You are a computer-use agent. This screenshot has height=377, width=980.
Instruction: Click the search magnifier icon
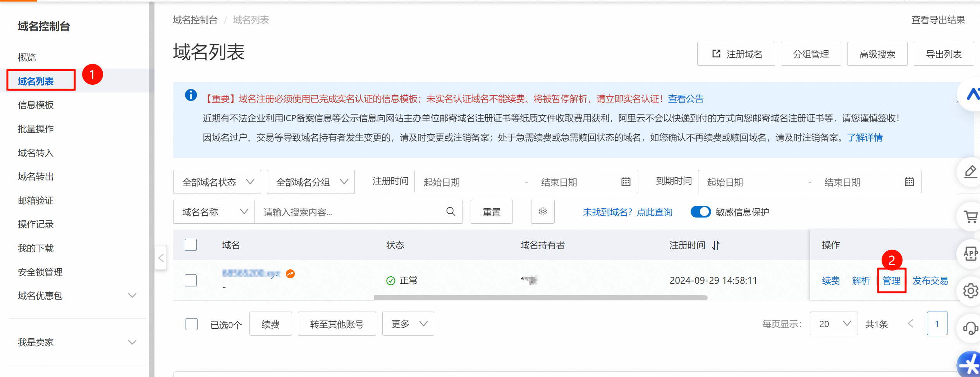point(450,211)
